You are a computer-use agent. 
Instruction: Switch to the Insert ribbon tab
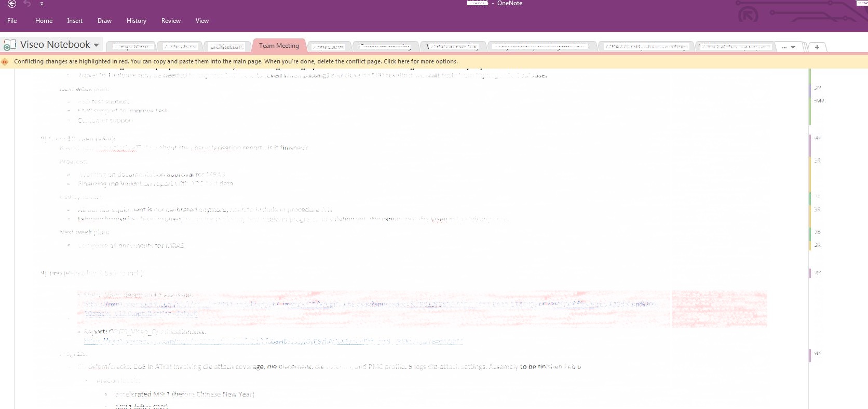click(75, 21)
